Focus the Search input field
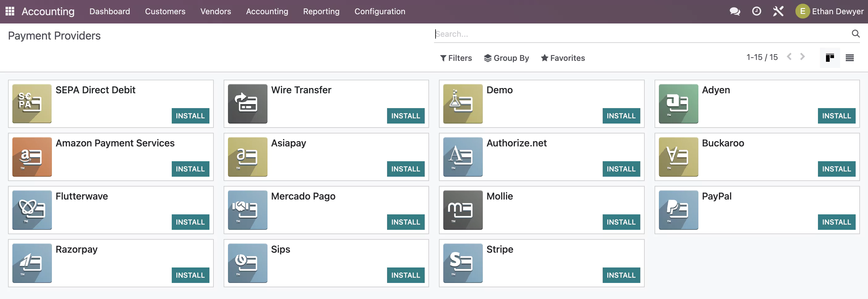The height and width of the screenshot is (299, 868). click(x=642, y=34)
